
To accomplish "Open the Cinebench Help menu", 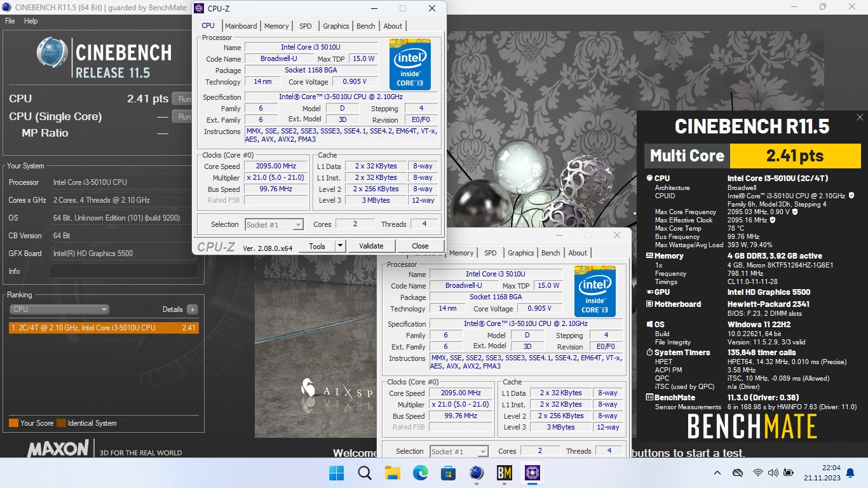I will (31, 21).
